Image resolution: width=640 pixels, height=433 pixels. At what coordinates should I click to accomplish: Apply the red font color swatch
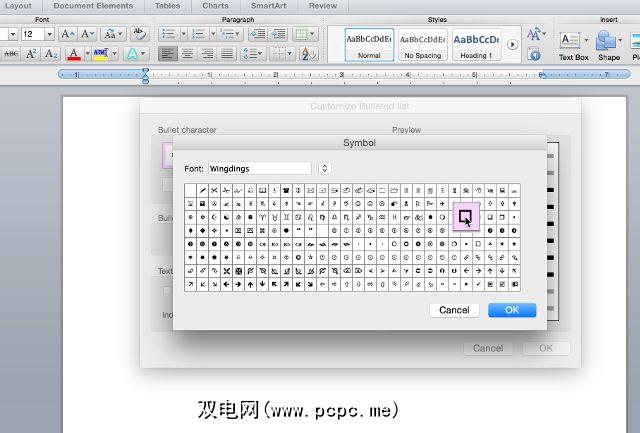click(x=73, y=53)
